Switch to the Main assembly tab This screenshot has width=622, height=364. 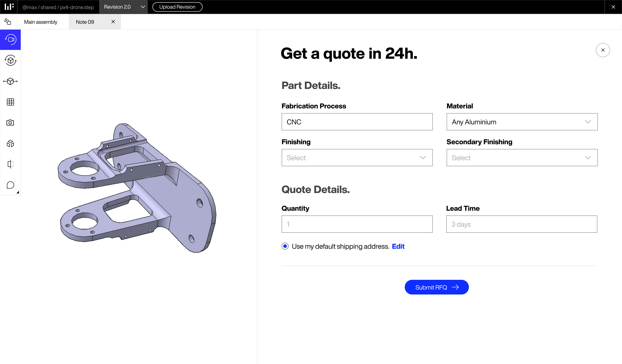click(x=41, y=22)
